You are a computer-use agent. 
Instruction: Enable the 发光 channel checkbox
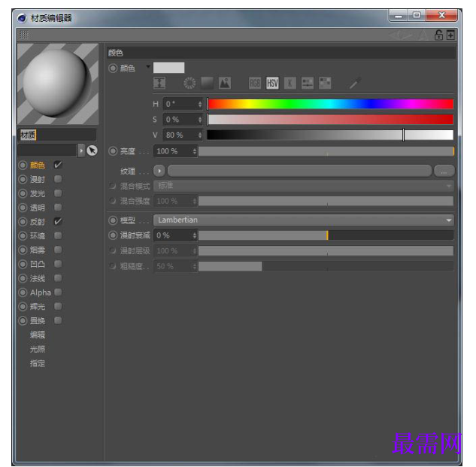click(58, 193)
